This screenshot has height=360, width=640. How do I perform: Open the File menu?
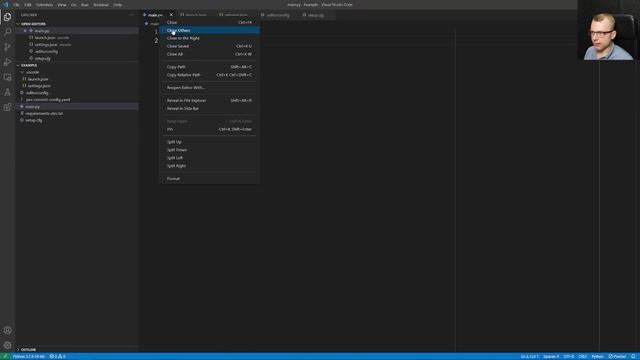(x=16, y=4)
